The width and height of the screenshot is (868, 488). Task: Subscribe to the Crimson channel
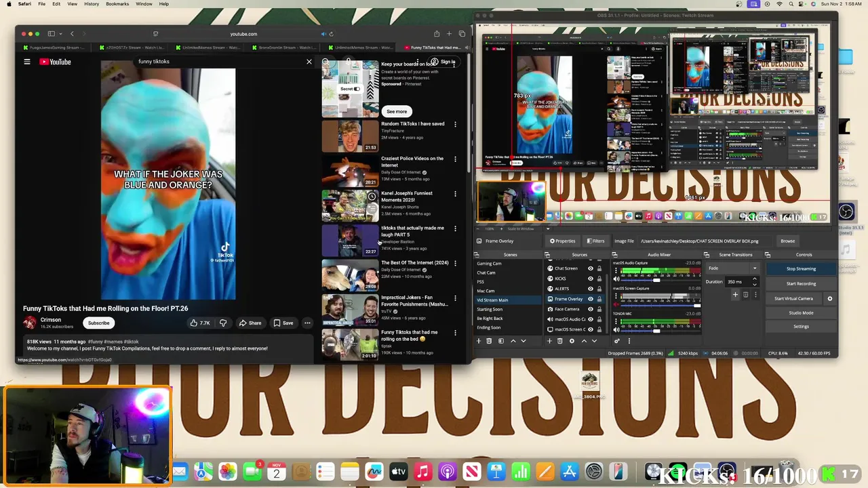click(x=98, y=323)
